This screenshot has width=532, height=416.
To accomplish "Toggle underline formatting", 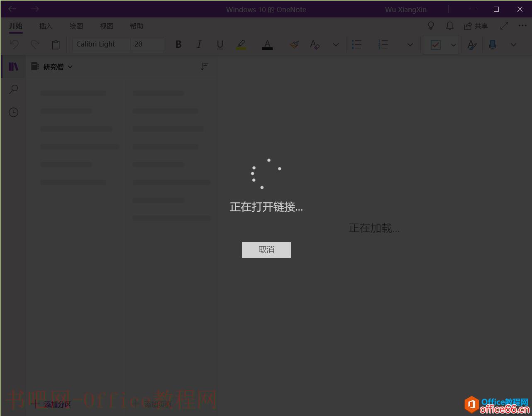I will pyautogui.click(x=220, y=44).
